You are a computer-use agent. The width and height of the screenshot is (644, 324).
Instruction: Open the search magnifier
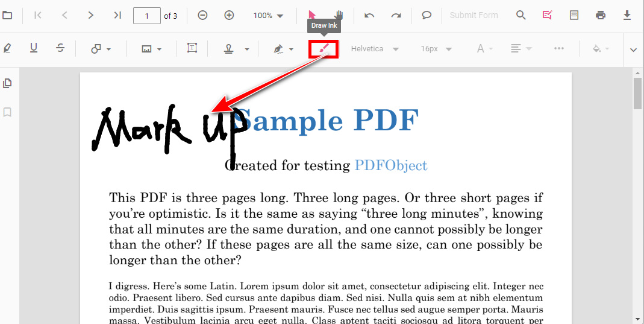coord(521,15)
